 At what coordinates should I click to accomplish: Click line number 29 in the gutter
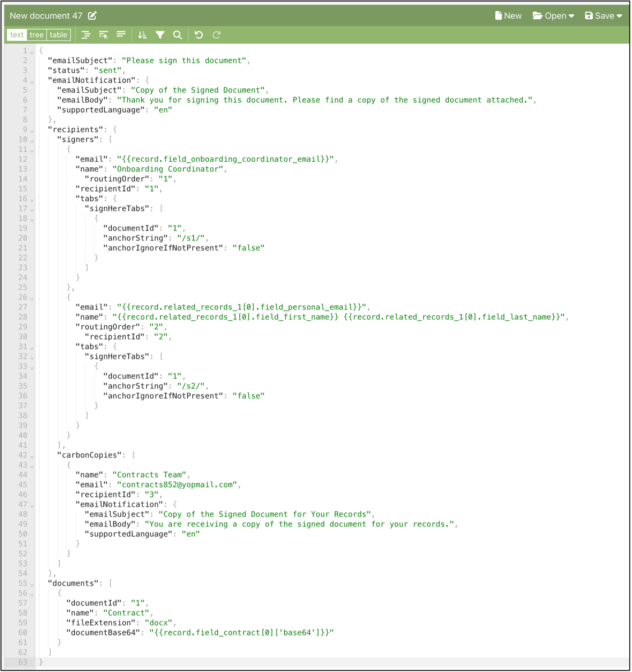coord(22,327)
